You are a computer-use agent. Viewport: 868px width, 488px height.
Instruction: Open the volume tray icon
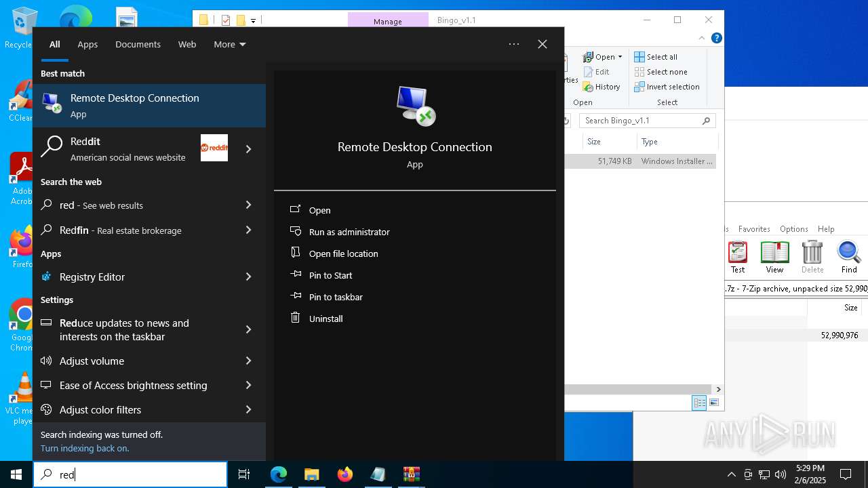click(x=781, y=474)
